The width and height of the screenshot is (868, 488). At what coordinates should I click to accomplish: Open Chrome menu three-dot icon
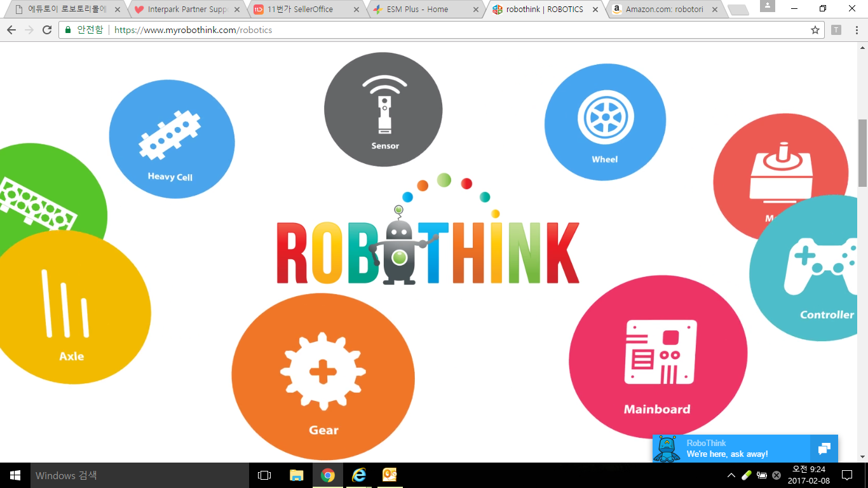pos(855,30)
